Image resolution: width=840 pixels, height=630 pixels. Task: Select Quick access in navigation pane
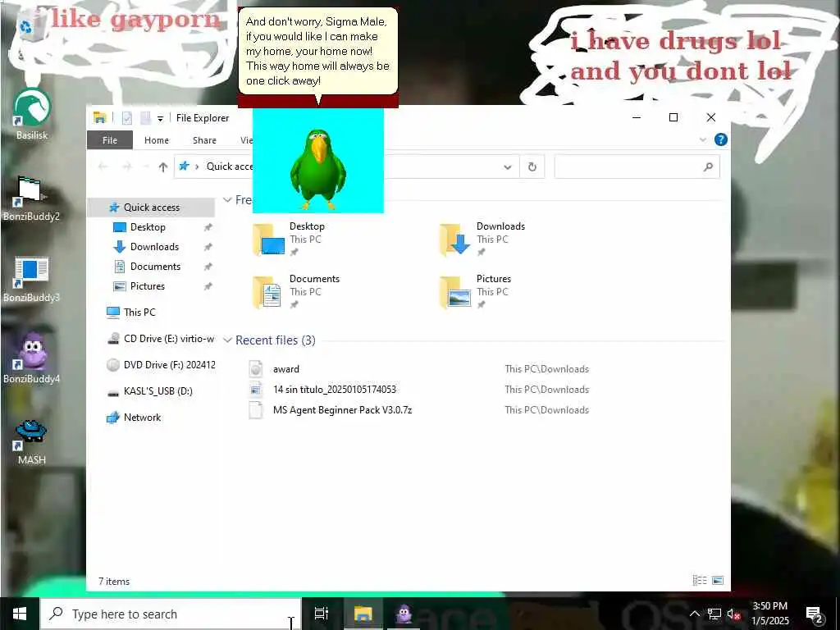tap(151, 208)
